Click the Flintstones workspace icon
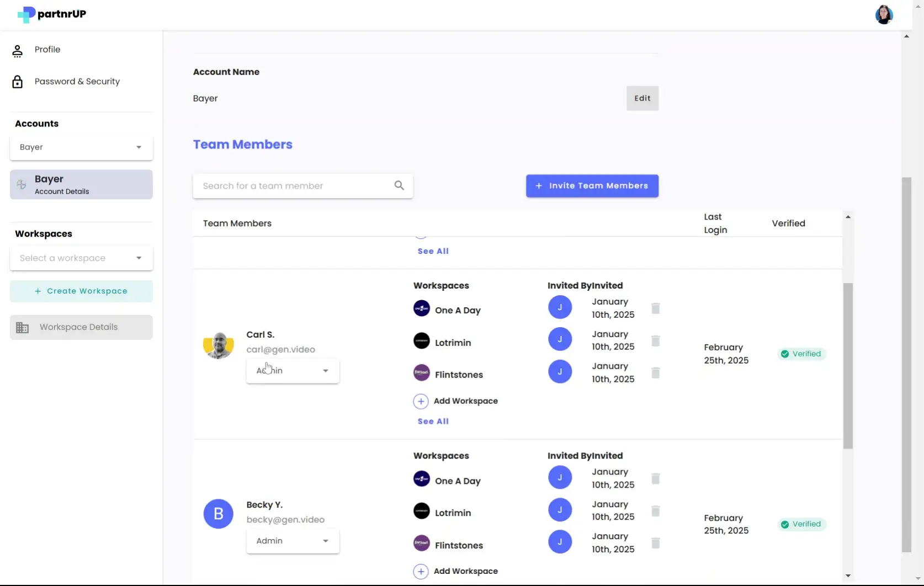The width and height of the screenshot is (924, 586). (x=421, y=374)
